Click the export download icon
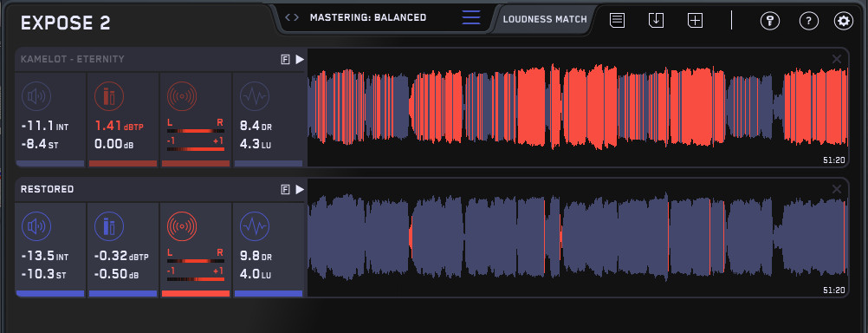This screenshot has width=868, height=333. coord(656,21)
